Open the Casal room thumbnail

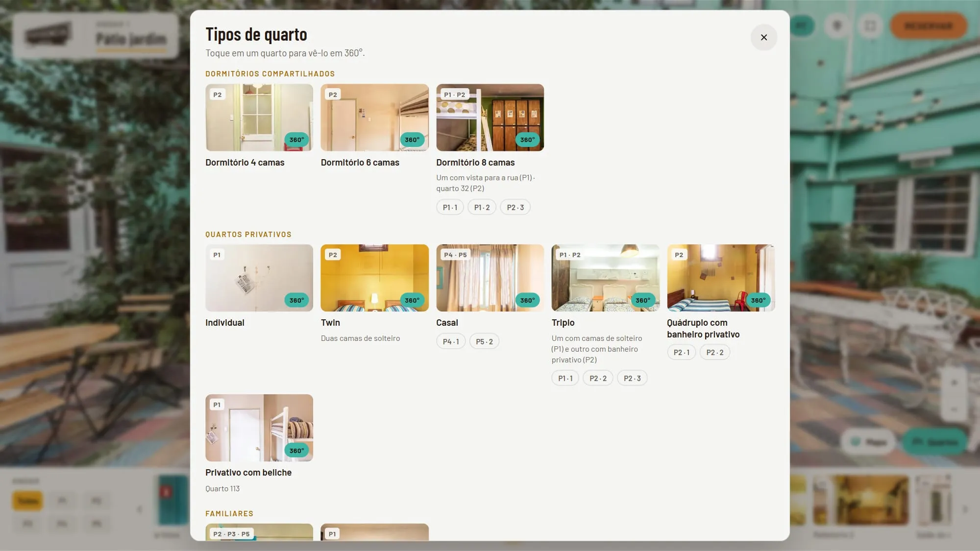tap(490, 278)
